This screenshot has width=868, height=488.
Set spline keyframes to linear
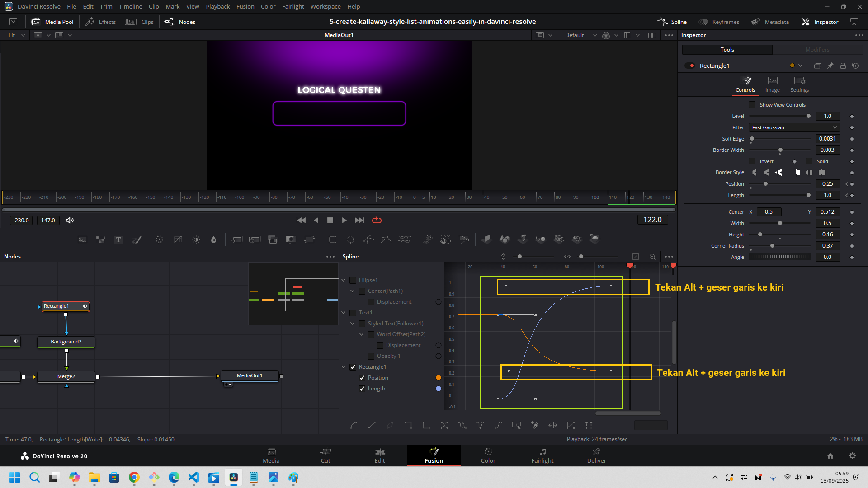[372, 425]
